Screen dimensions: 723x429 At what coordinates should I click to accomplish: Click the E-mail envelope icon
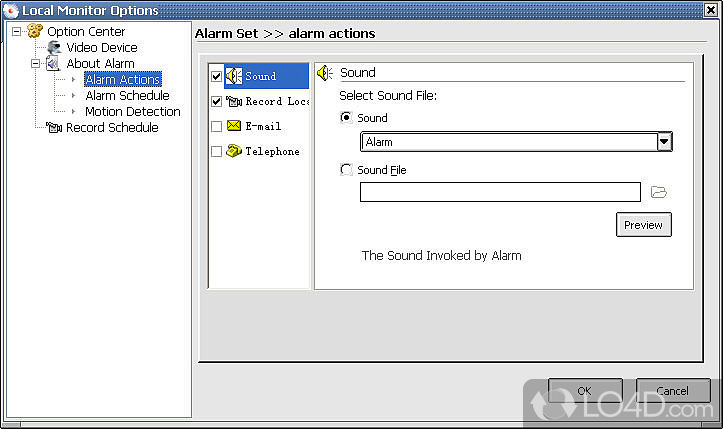(x=234, y=125)
